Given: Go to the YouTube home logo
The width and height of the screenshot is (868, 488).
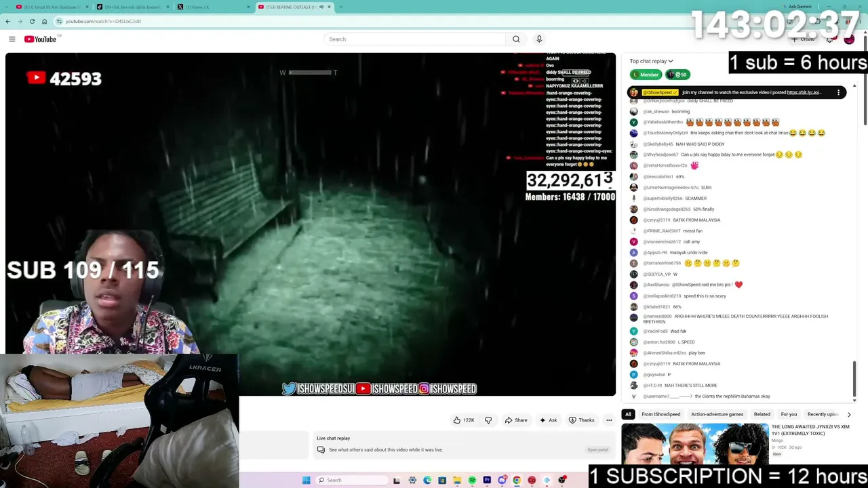Looking at the screenshot, I should point(40,39).
